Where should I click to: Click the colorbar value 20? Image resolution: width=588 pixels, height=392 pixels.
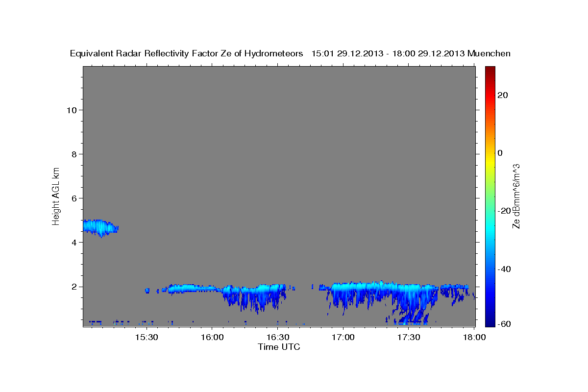[x=503, y=95]
